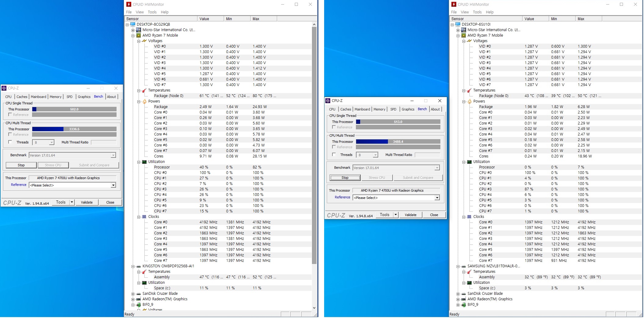Open the File menu in left HWMonitor
The width and height of the screenshot is (644, 318).
pyautogui.click(x=129, y=12)
